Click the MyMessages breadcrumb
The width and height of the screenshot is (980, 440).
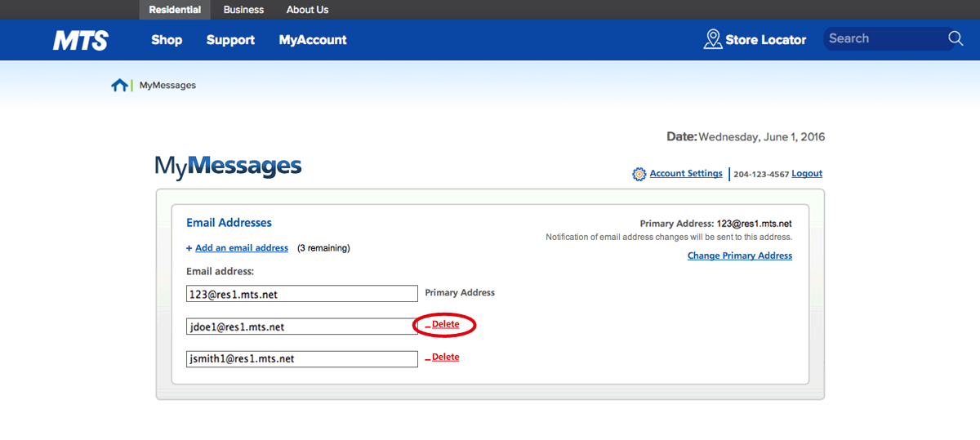(167, 85)
